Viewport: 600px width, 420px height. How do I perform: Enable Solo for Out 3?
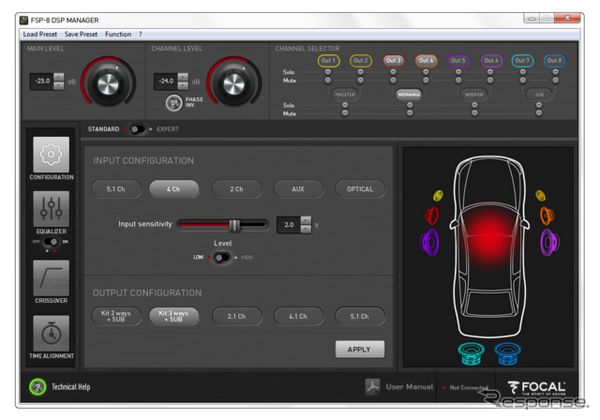[x=393, y=72]
